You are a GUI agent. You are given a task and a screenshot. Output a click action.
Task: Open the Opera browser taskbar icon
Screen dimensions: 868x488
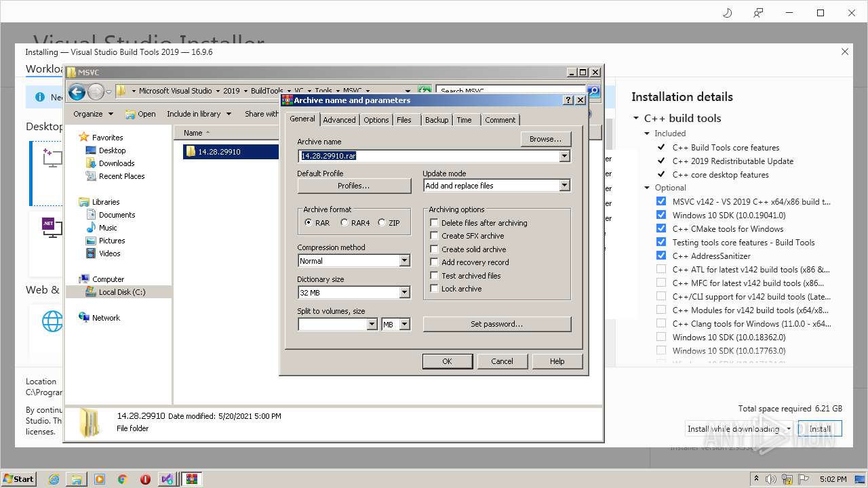point(145,479)
